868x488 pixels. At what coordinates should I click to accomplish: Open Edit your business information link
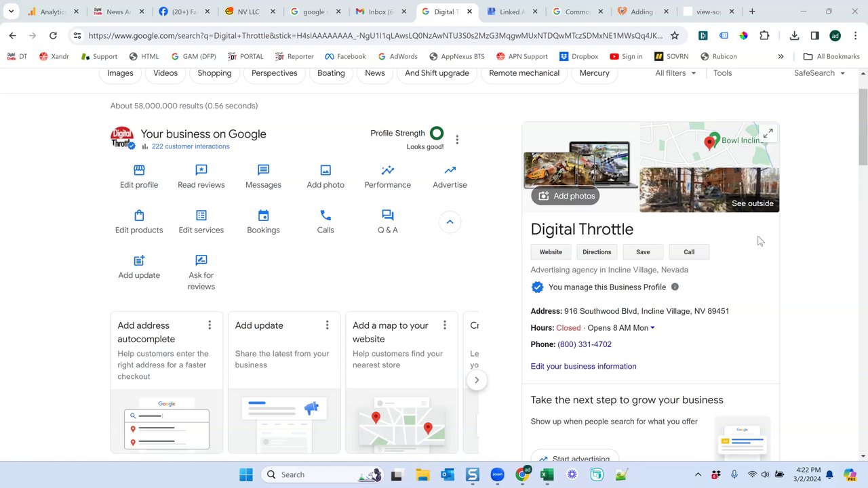point(583,366)
